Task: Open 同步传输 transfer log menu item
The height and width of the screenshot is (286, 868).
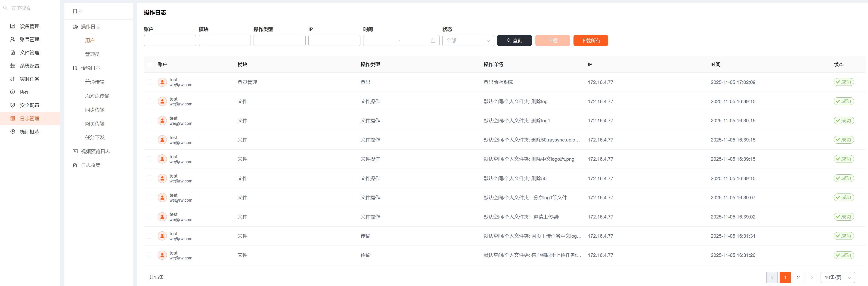Action: click(95, 110)
